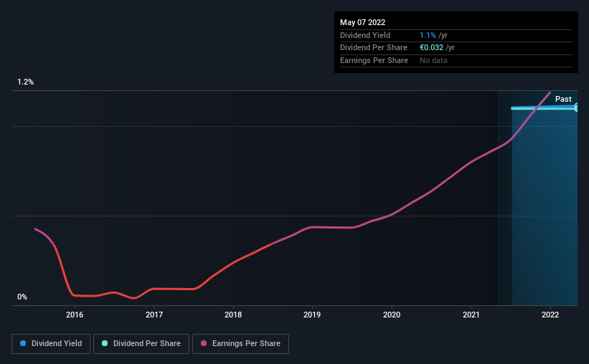Toggle the Dividend Per Share legend button
Image resolution: width=589 pixels, height=364 pixels.
(141, 344)
